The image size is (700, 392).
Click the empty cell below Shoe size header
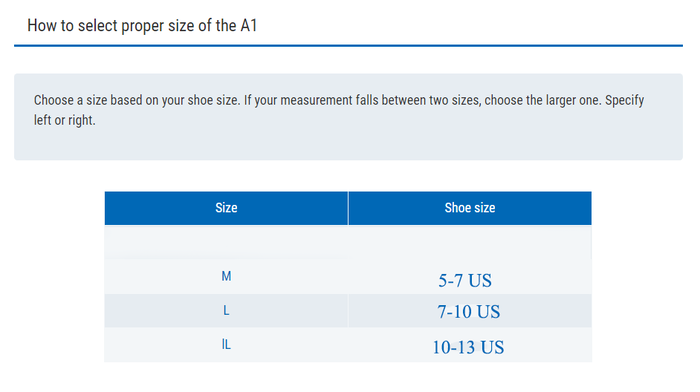(470, 242)
